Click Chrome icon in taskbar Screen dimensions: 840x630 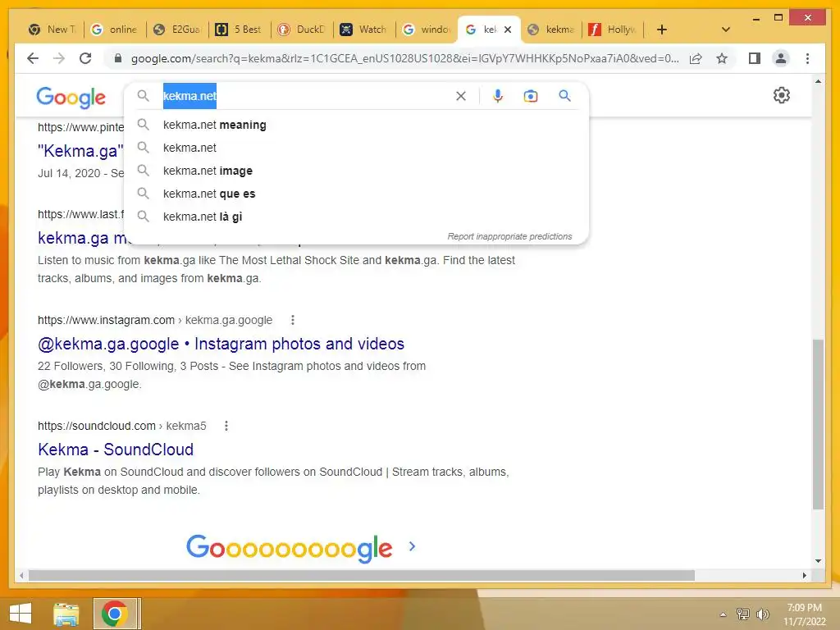point(115,614)
